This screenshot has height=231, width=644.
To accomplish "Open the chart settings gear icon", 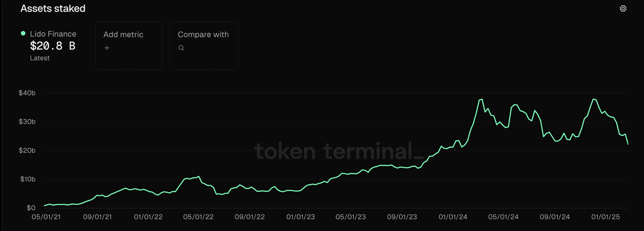I will point(623,9).
